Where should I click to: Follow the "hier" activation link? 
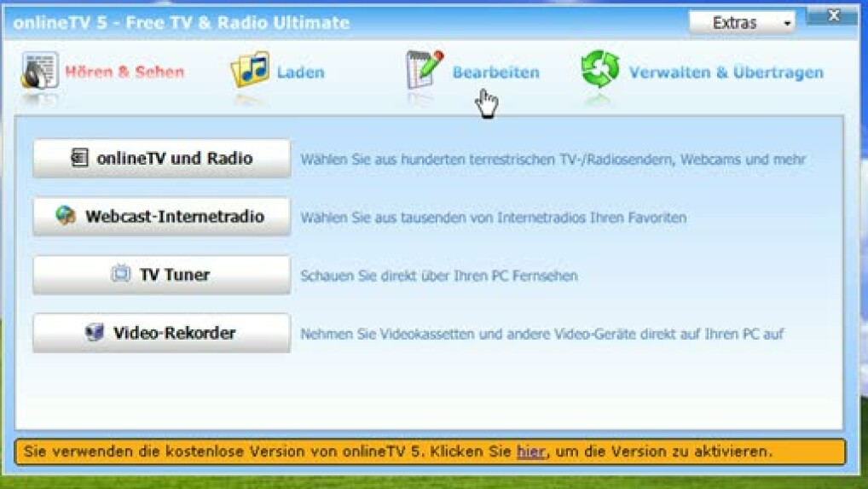click(x=530, y=451)
